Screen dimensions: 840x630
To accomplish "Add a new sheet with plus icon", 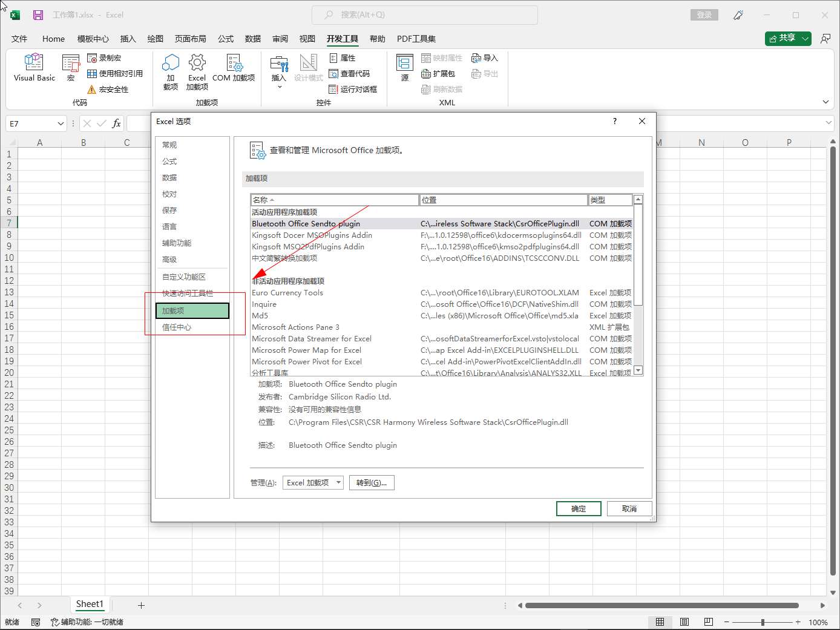I will pyautogui.click(x=141, y=605).
